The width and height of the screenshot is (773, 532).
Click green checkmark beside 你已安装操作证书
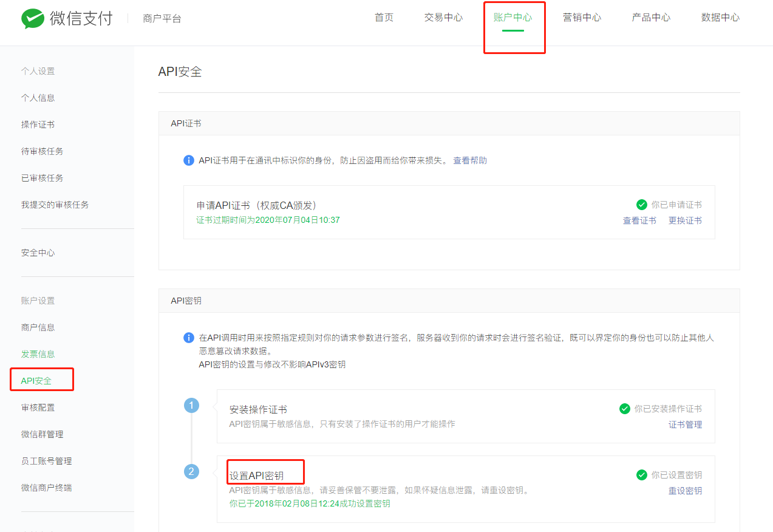(624, 409)
